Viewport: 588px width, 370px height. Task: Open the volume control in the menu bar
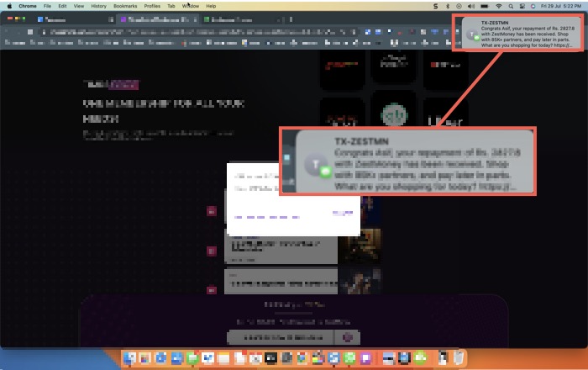coord(471,6)
